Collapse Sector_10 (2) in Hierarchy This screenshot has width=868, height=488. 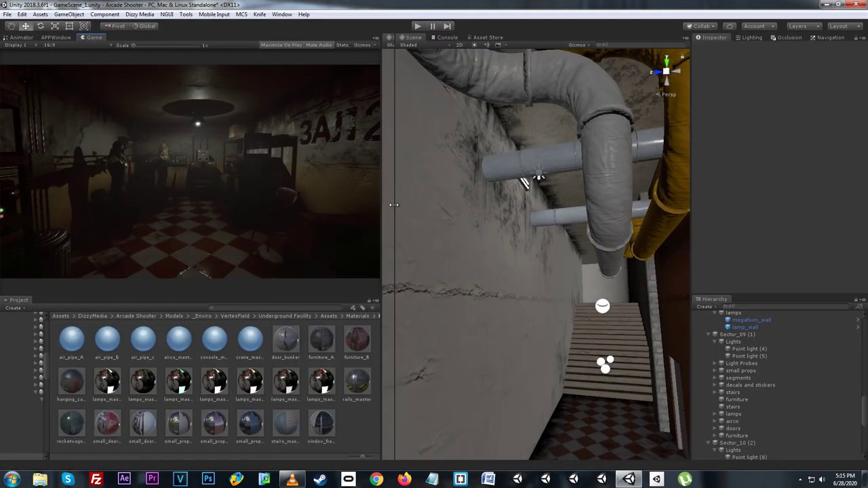pyautogui.click(x=708, y=443)
